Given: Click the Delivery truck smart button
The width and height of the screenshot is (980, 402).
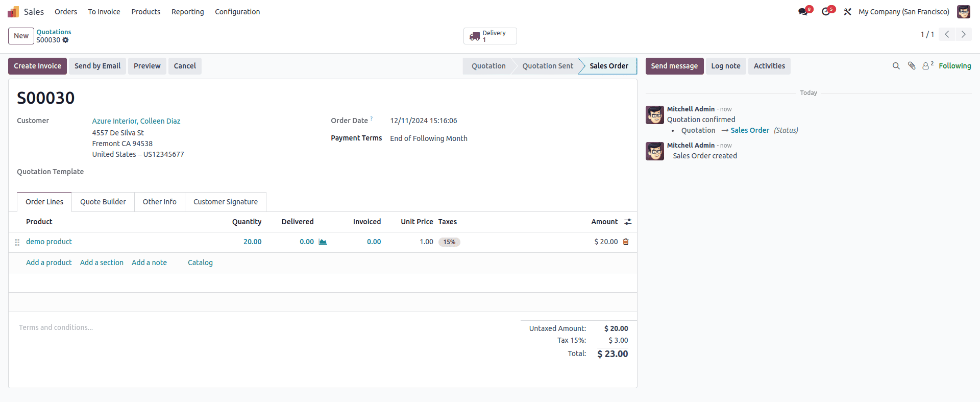Looking at the screenshot, I should tap(490, 36).
